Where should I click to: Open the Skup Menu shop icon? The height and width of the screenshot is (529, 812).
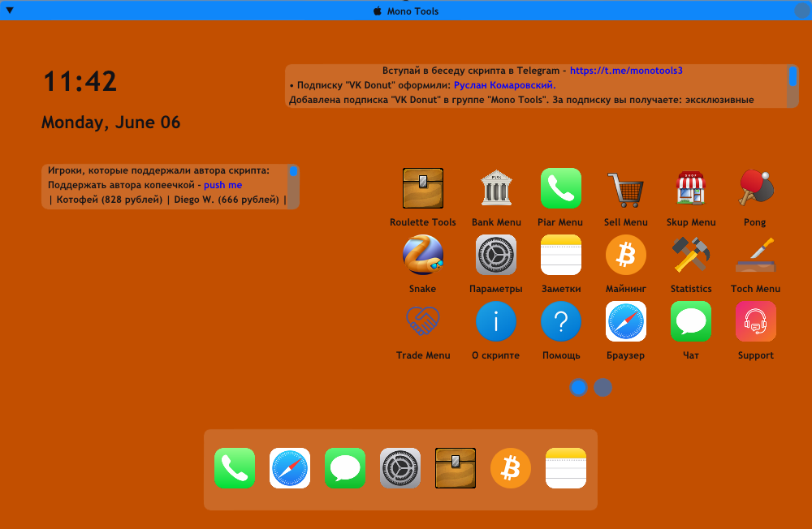pos(691,188)
